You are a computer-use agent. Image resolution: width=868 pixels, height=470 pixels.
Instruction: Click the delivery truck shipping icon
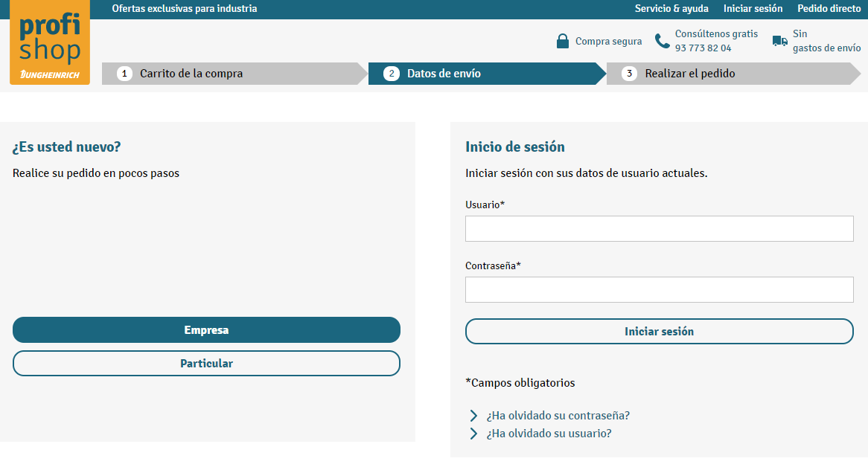point(780,41)
